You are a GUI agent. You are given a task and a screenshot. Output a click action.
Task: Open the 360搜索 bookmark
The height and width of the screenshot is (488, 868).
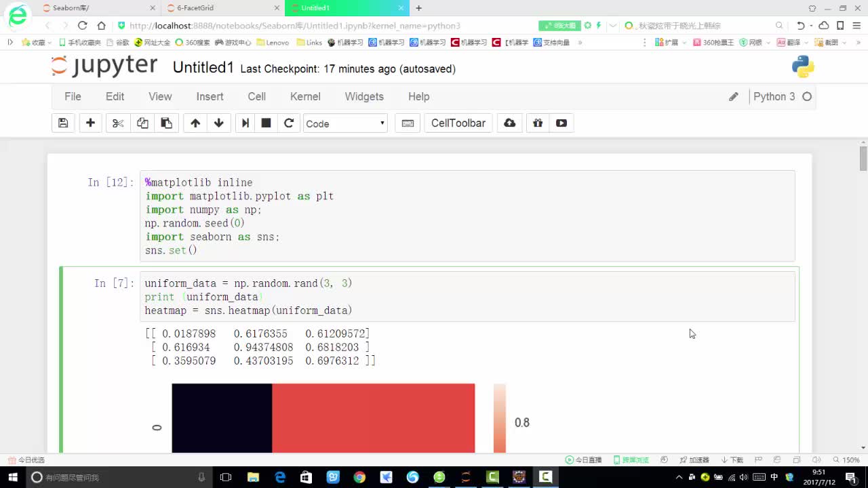(193, 42)
